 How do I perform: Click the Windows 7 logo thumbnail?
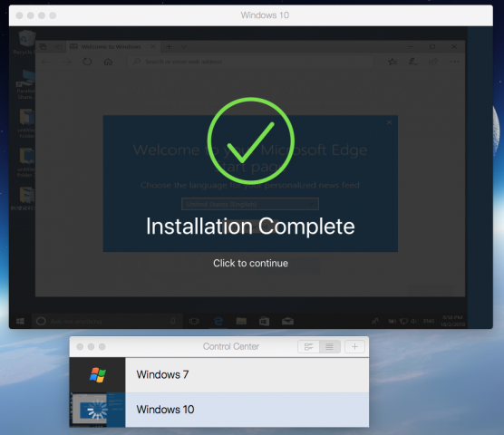97,375
